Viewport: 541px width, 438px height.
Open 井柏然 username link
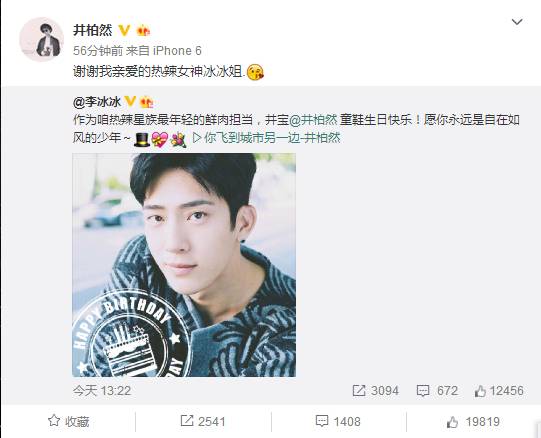(93, 30)
